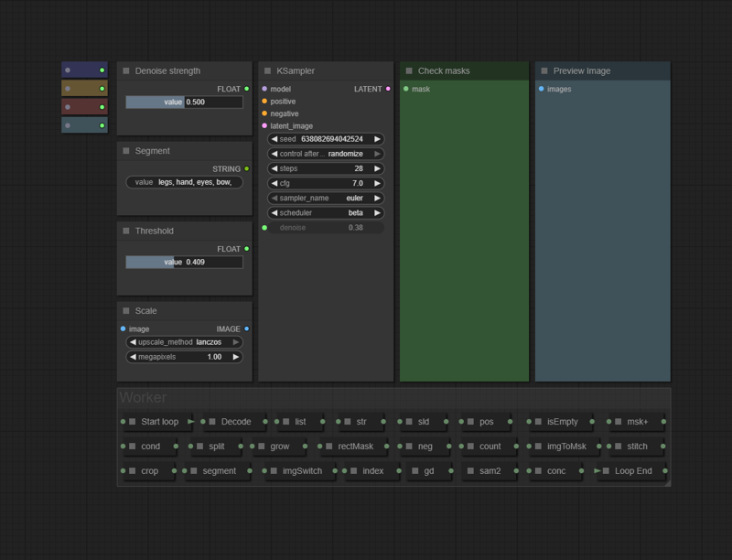
Task: Click the Denoise strength value slider
Action: pyautogui.click(x=185, y=102)
